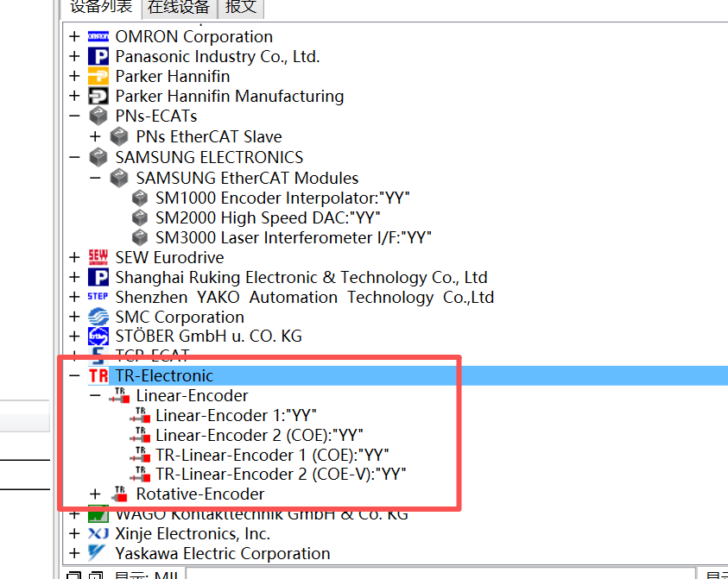The height and width of the screenshot is (579, 728).
Task: Click the Parker Hannifin yellow logo icon
Action: [98, 76]
